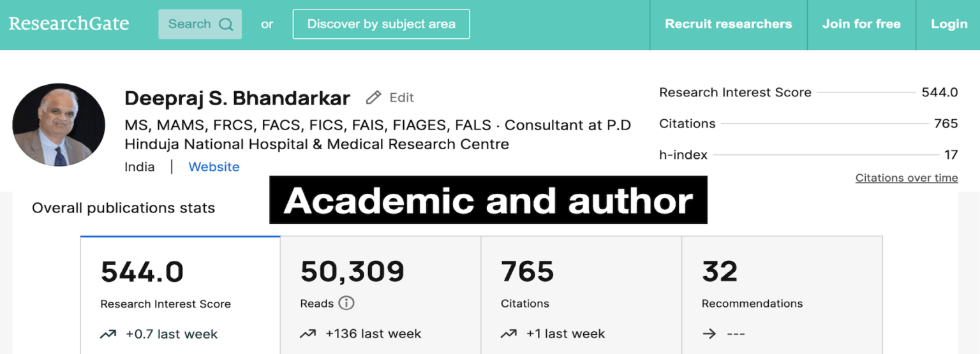Click Discover by subject area button
Viewport: 980px width, 354px height.
(x=381, y=24)
